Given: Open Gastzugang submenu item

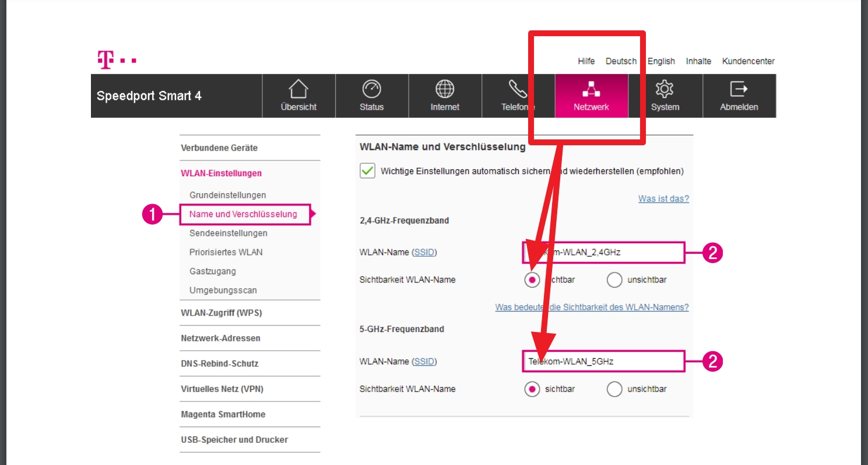Looking at the screenshot, I should 213,271.
